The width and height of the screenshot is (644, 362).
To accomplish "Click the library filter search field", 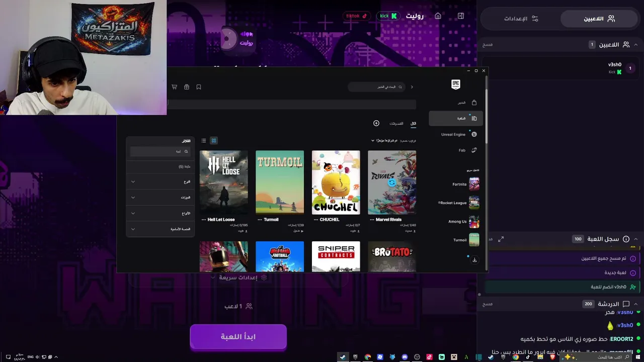I will [x=160, y=151].
